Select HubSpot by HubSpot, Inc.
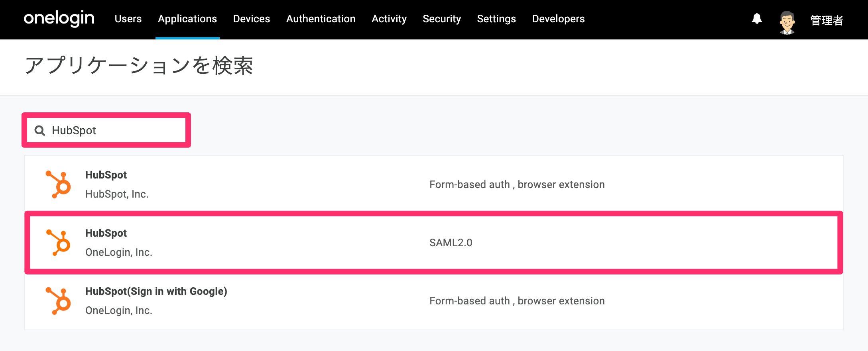Screen dimensions: 868x351 [x=434, y=184]
